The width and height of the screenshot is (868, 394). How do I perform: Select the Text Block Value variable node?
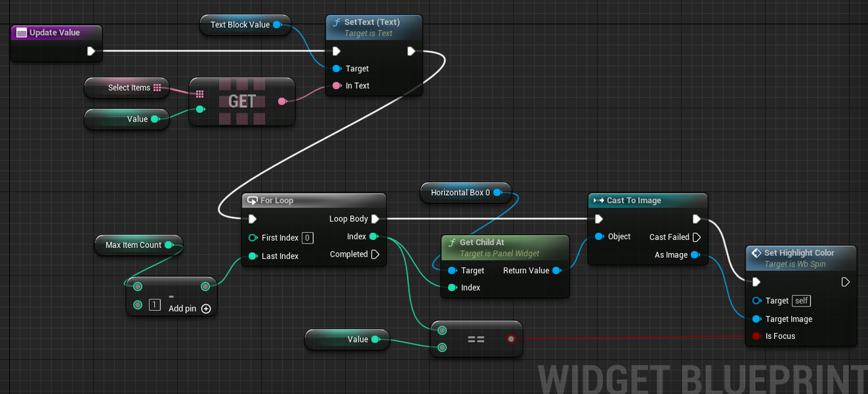click(245, 25)
